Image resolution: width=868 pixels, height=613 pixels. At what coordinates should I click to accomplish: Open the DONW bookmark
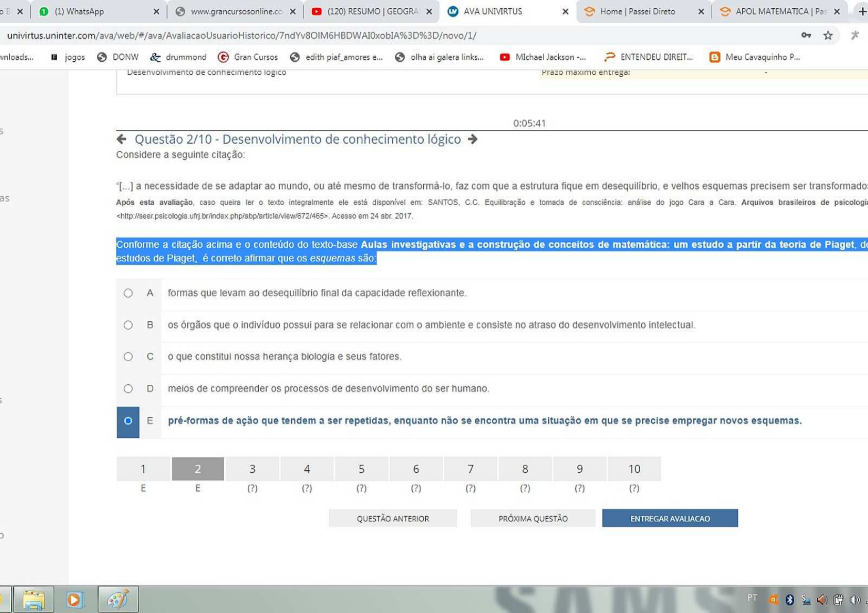tap(118, 57)
